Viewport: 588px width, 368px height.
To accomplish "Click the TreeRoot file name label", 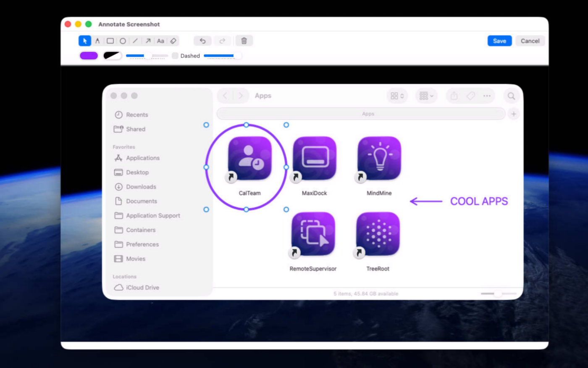I will click(x=378, y=269).
